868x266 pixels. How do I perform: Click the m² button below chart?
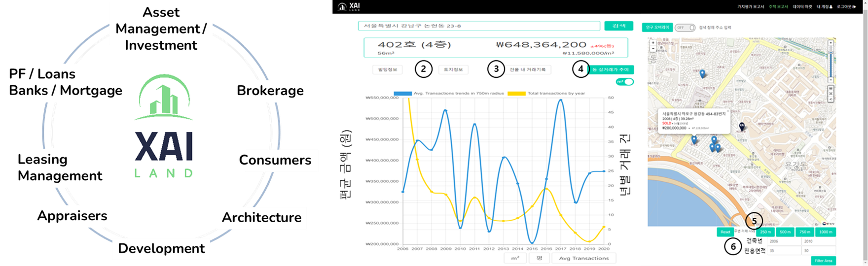515,258
